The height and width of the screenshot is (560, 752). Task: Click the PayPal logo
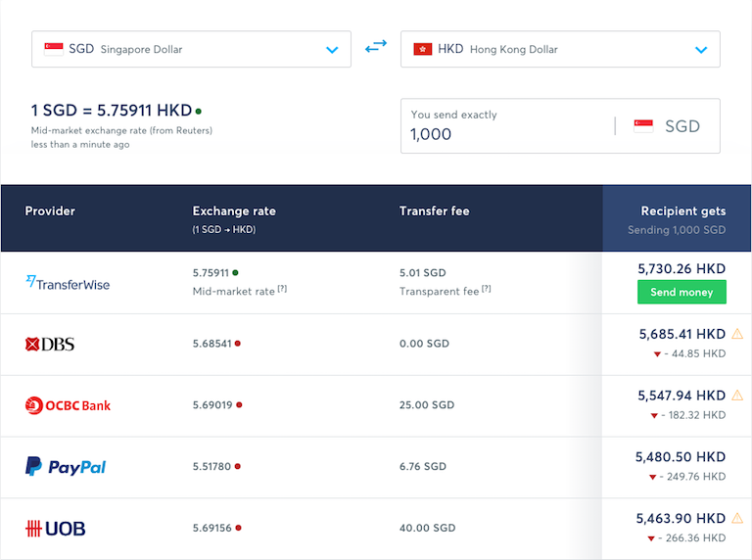pyautogui.click(x=66, y=466)
